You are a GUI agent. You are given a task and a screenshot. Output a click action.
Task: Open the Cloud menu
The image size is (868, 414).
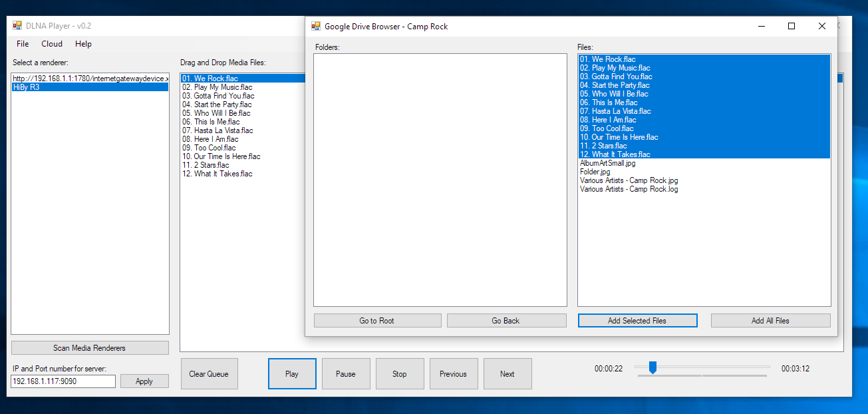(x=52, y=44)
